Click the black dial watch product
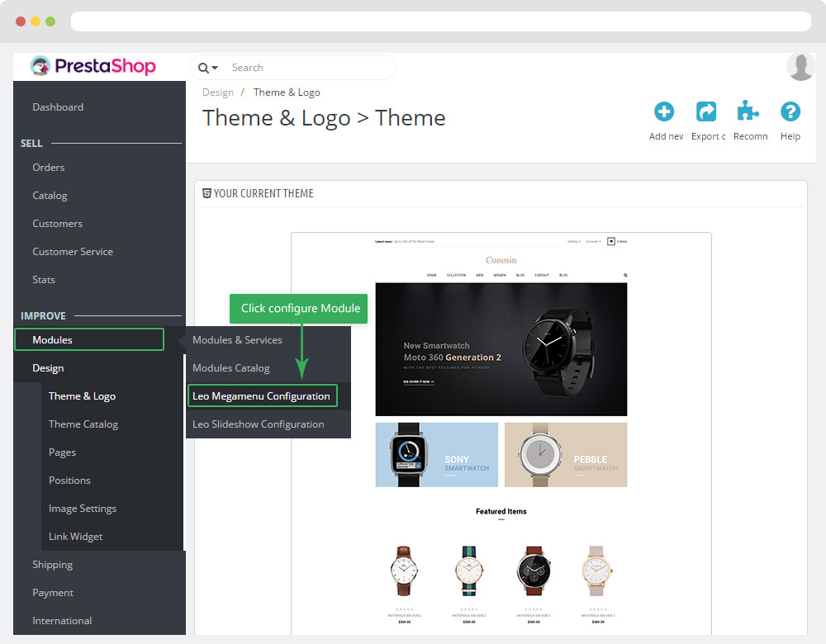 click(534, 571)
